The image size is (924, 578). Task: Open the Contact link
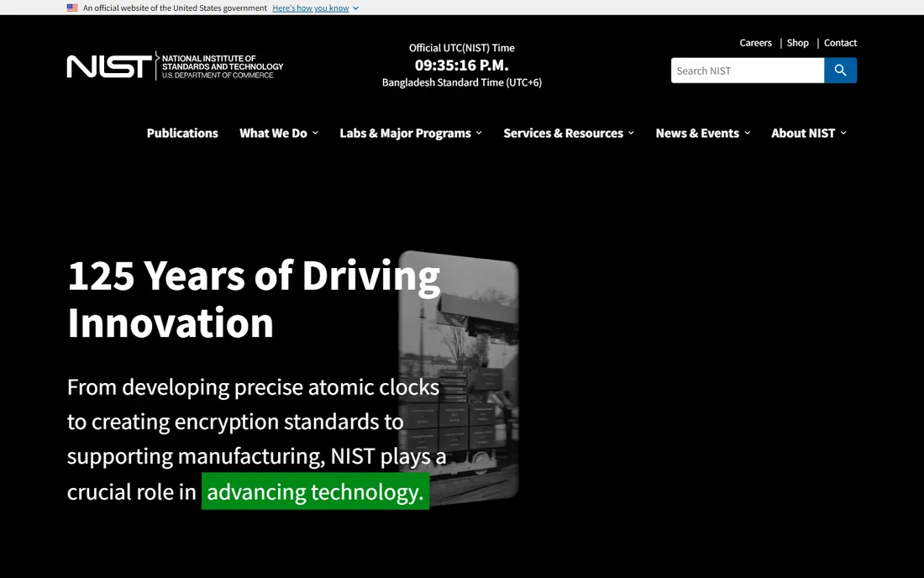[840, 42]
